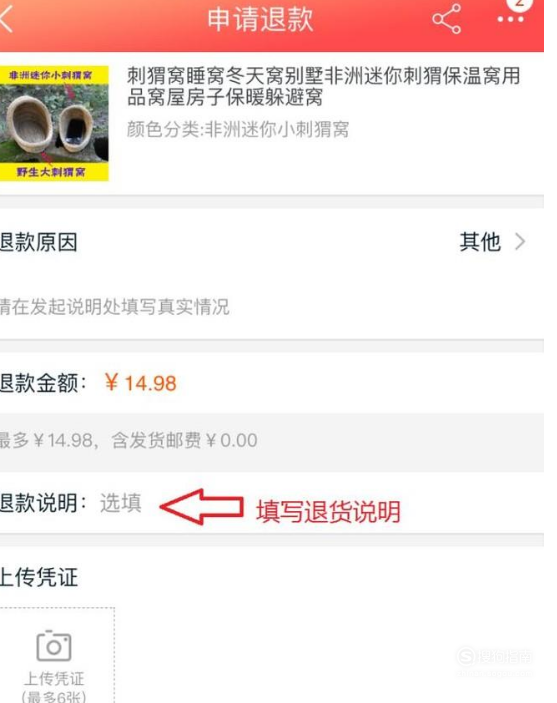This screenshot has height=703, width=557.
Task: Tap the 上传凭证 section heading
Action: click(39, 577)
